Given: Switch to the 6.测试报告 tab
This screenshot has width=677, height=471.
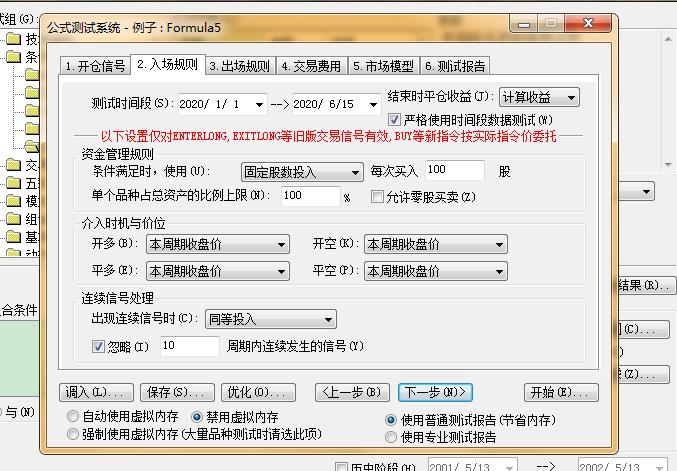Looking at the screenshot, I should tap(455, 66).
